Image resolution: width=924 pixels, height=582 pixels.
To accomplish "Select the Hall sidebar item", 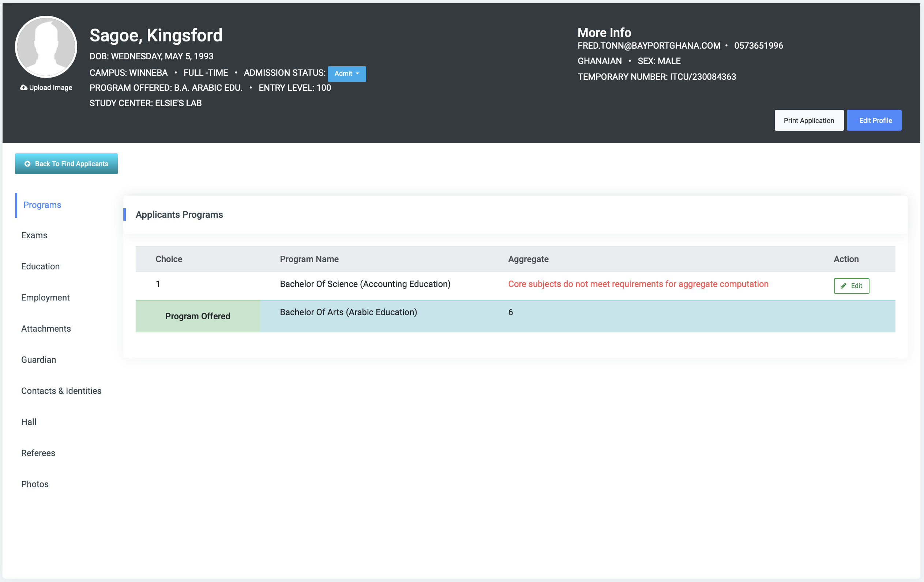I will 29,422.
